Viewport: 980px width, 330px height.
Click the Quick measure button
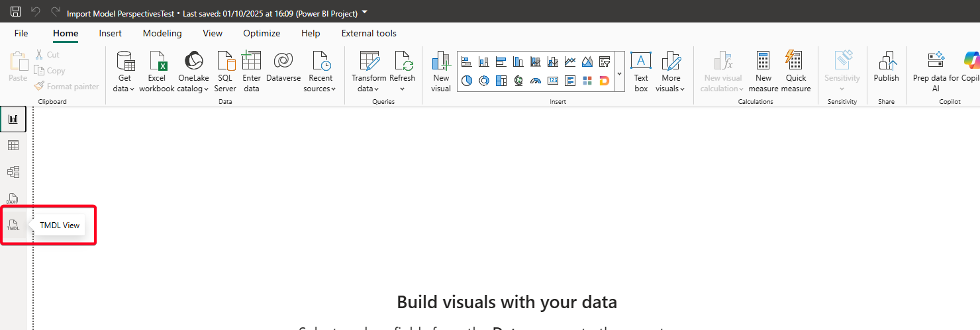pos(796,71)
